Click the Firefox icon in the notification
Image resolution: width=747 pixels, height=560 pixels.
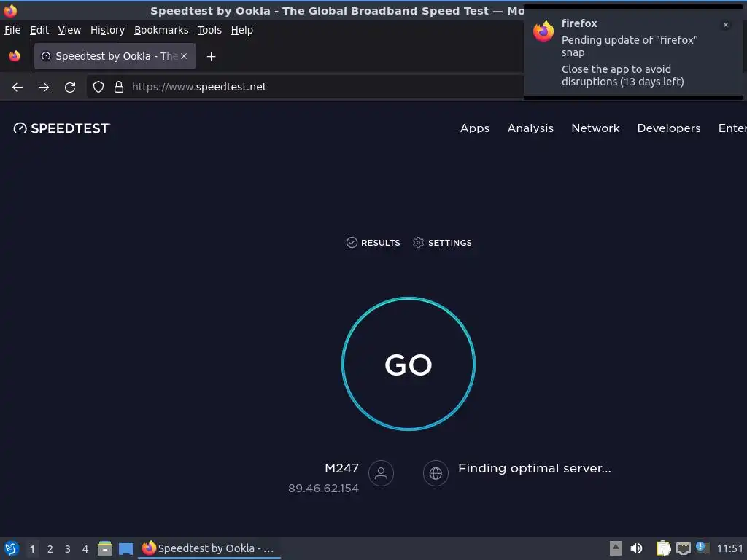(x=543, y=31)
